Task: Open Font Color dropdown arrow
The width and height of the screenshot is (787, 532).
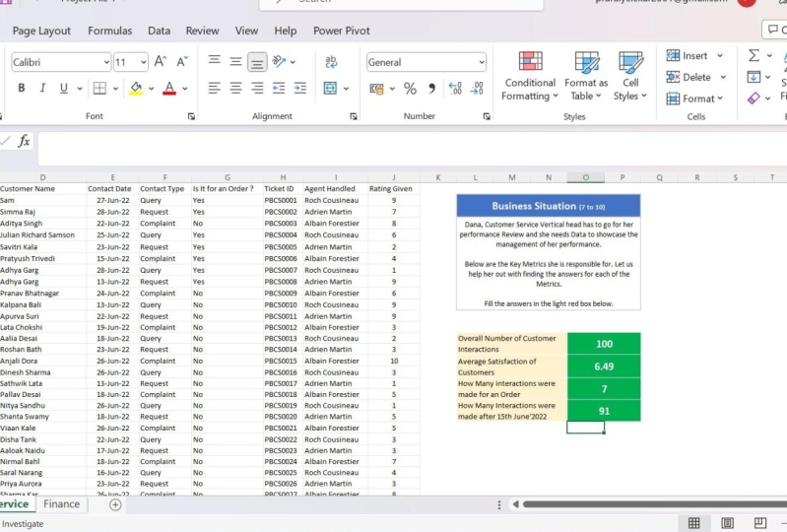Action: tap(185, 89)
